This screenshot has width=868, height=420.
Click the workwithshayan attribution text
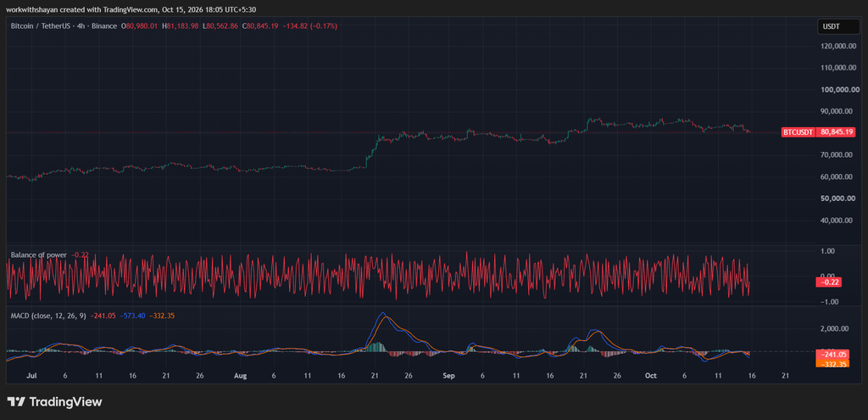[131, 9]
